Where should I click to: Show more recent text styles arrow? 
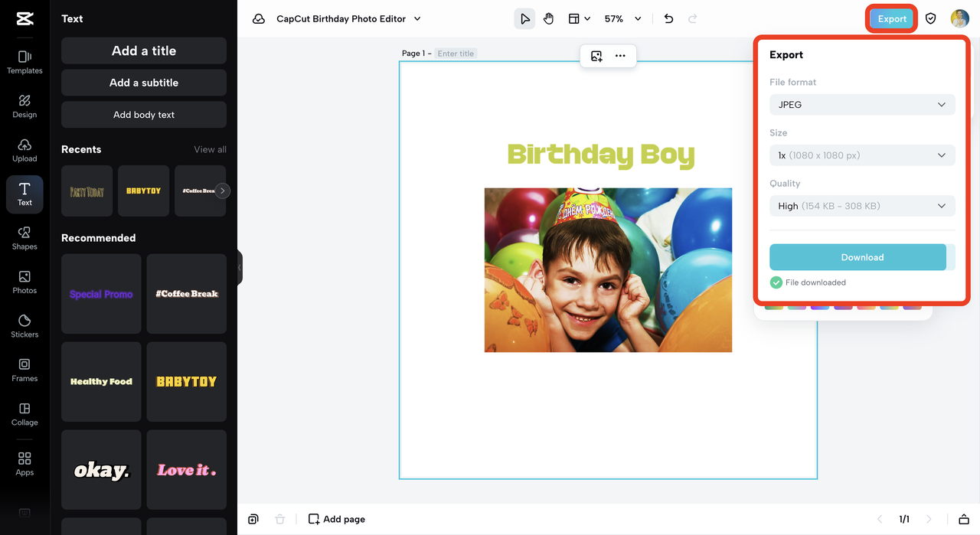click(222, 191)
